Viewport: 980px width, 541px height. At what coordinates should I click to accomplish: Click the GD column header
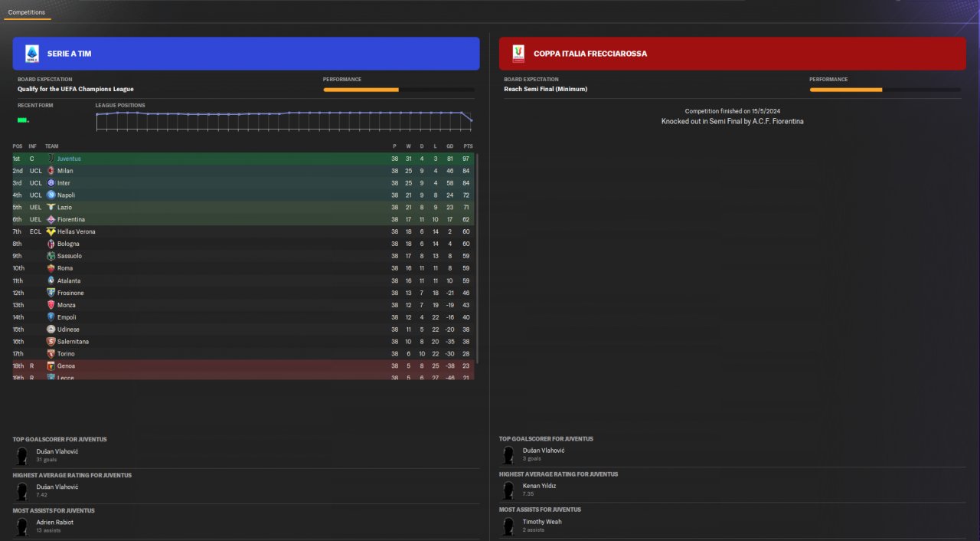coord(449,146)
